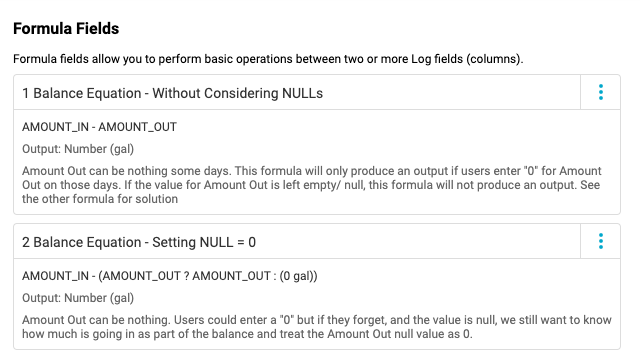This screenshot has height=361, width=640.
Task: Open the three-dot menu for Setting NULL = 0
Action: (600, 241)
